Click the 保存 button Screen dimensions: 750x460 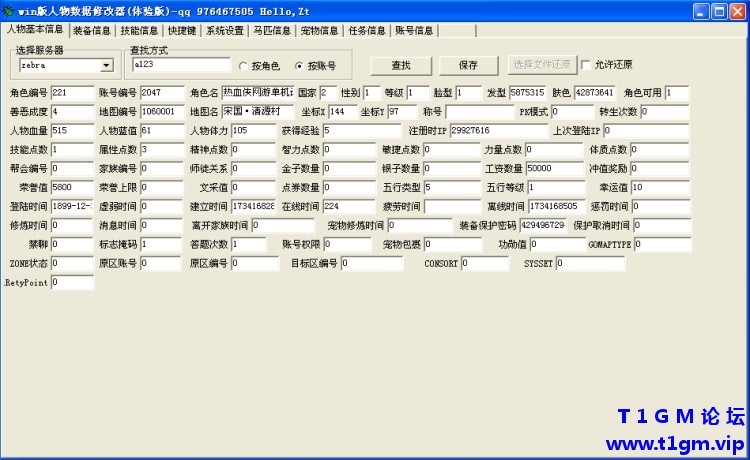pos(468,65)
